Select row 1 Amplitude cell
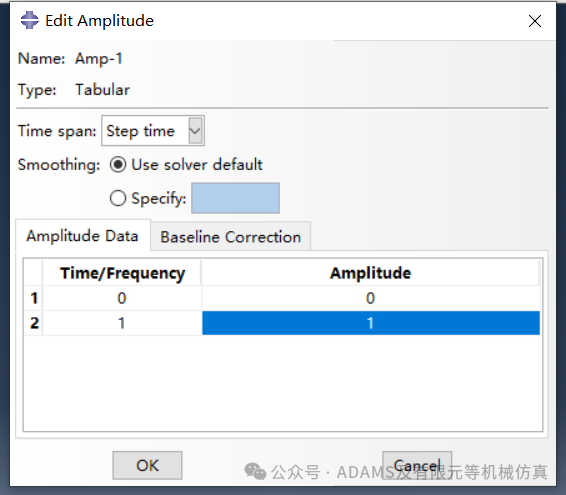This screenshot has width=566, height=495. click(x=371, y=298)
